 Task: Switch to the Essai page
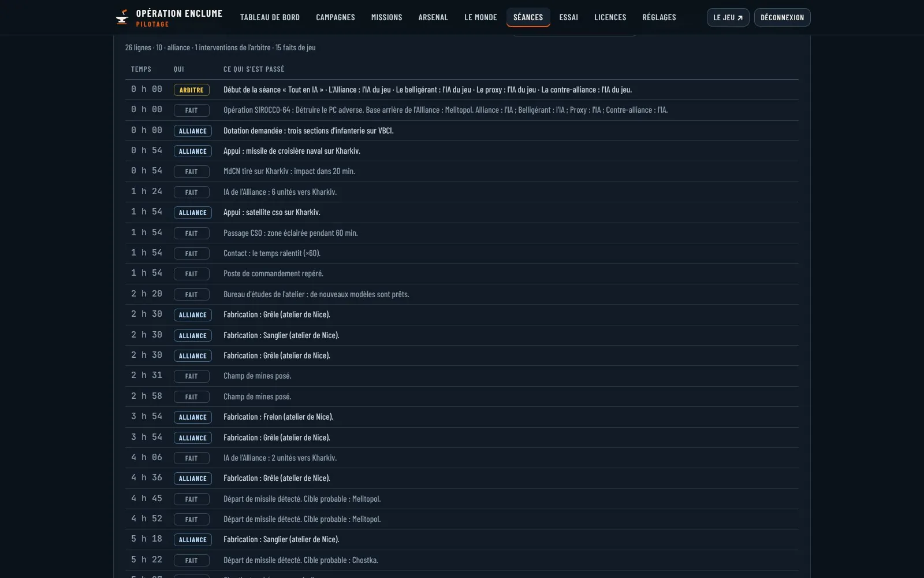(569, 17)
